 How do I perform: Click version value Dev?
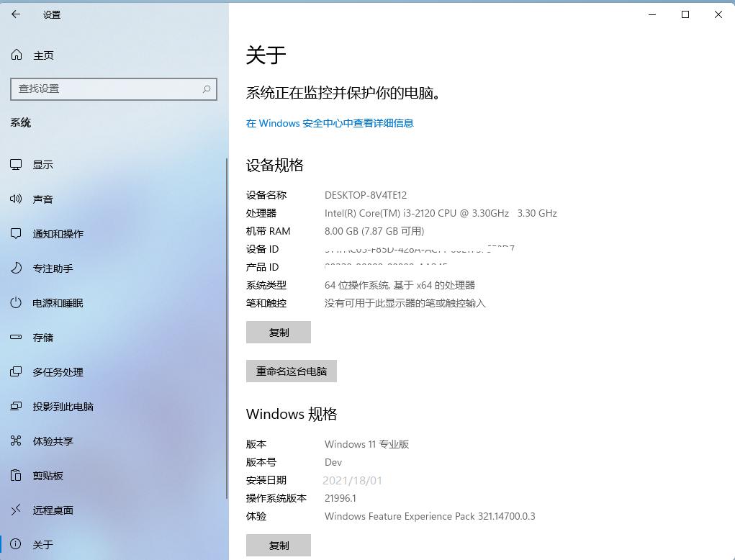[x=333, y=462]
